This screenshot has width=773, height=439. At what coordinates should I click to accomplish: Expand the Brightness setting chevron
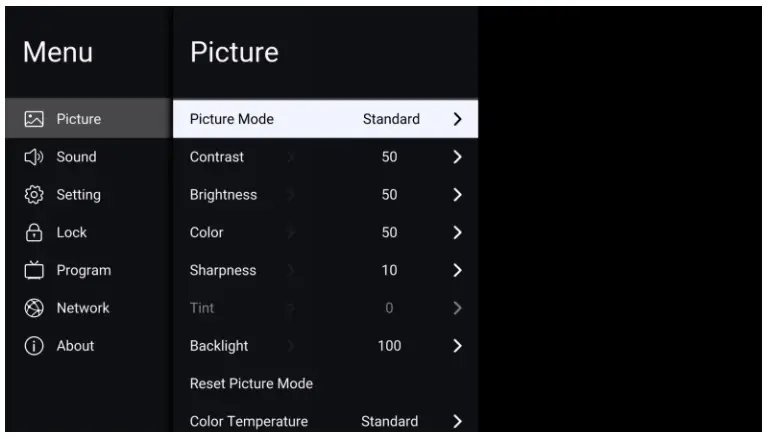tap(457, 195)
